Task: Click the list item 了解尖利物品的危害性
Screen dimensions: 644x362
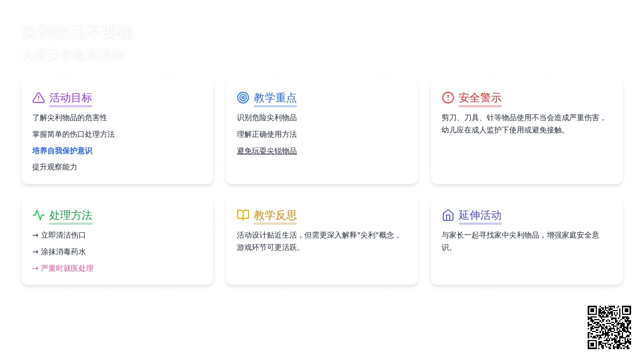Action: click(x=70, y=117)
